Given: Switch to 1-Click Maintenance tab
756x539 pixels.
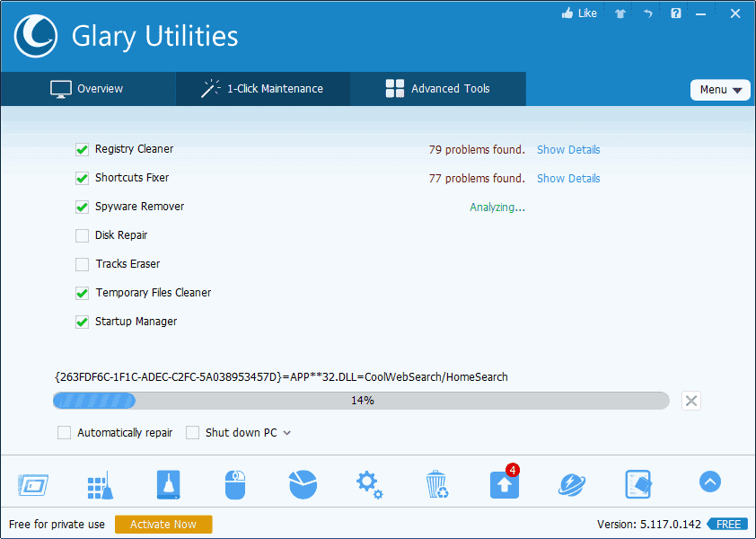Looking at the screenshot, I should click(263, 89).
